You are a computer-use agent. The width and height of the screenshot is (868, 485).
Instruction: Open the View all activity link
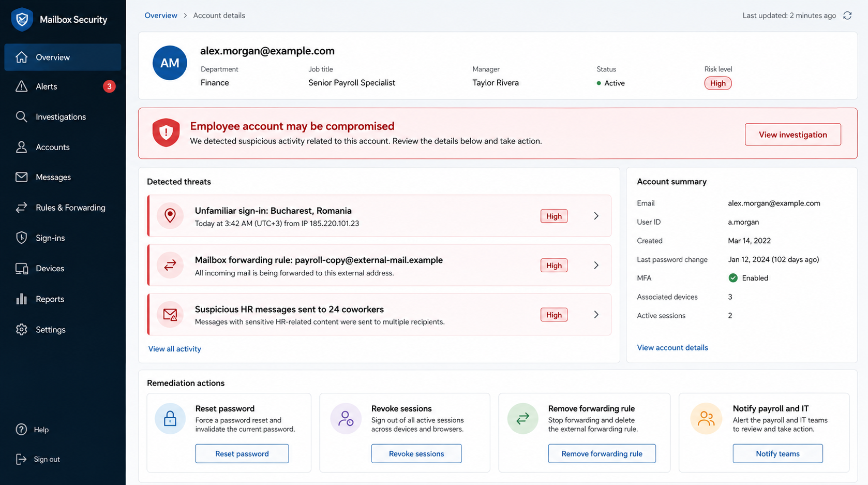click(x=175, y=349)
